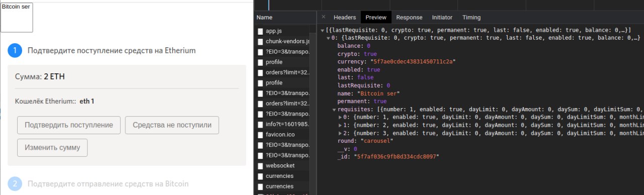Image resolution: width=644 pixels, height=195 pixels.
Task: Click the file icon next to chunk-vendors.js
Action: (x=260, y=41)
